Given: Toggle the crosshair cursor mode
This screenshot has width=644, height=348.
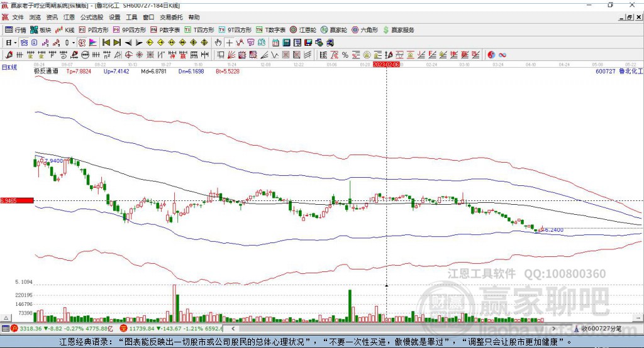Looking at the screenshot, I should pyautogui.click(x=229, y=42).
